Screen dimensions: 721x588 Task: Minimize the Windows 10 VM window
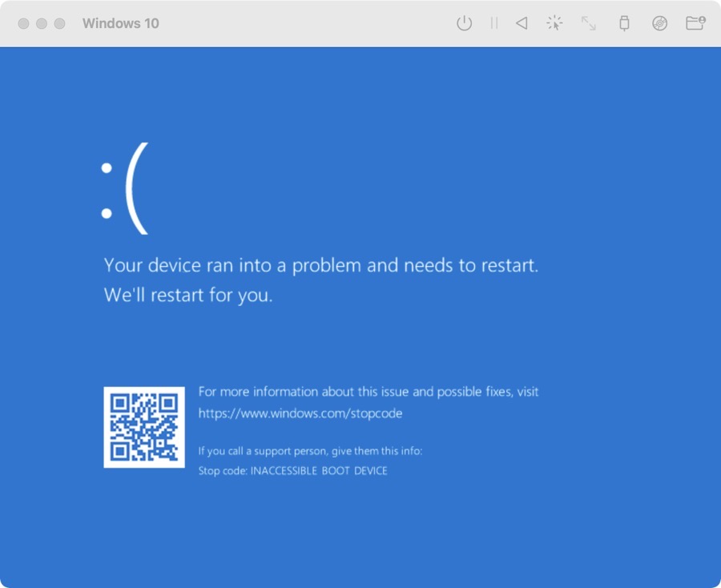[42, 23]
